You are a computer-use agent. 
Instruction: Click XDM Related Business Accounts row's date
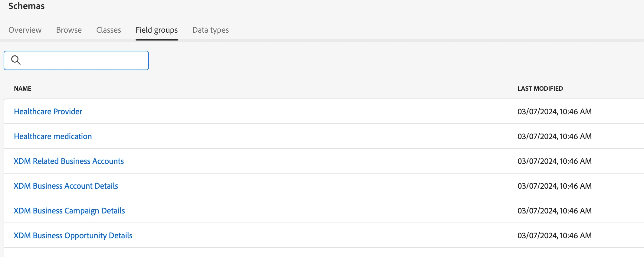pyautogui.click(x=554, y=161)
